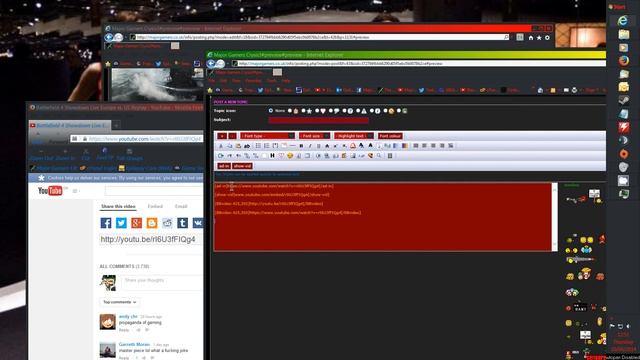The image size is (640, 360).
Task: Click the search magnifier in rear IE address bar
Action: 506,37
